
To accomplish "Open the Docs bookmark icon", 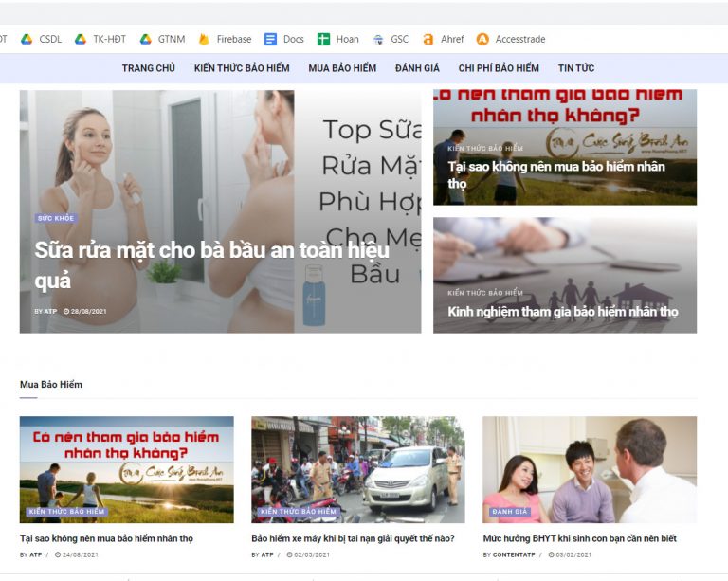I will [270, 40].
